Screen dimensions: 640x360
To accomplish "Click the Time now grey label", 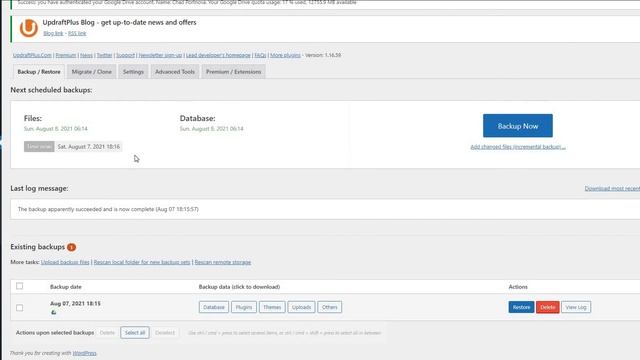I will point(39,147).
